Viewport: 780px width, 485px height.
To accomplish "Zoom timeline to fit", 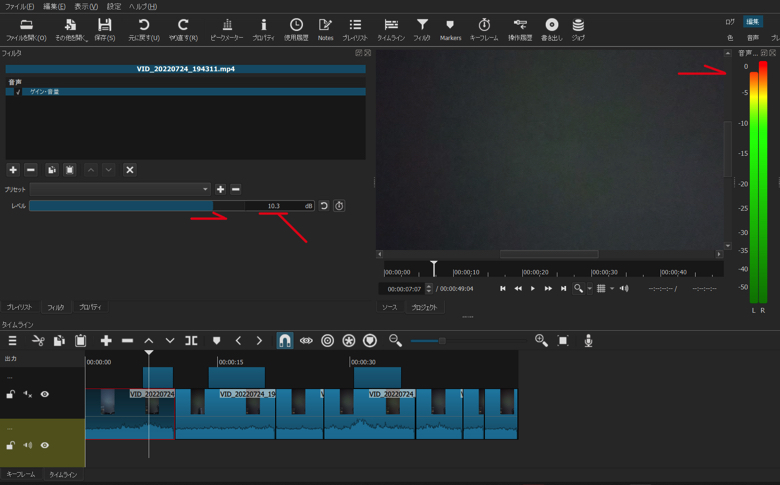I will click(563, 341).
